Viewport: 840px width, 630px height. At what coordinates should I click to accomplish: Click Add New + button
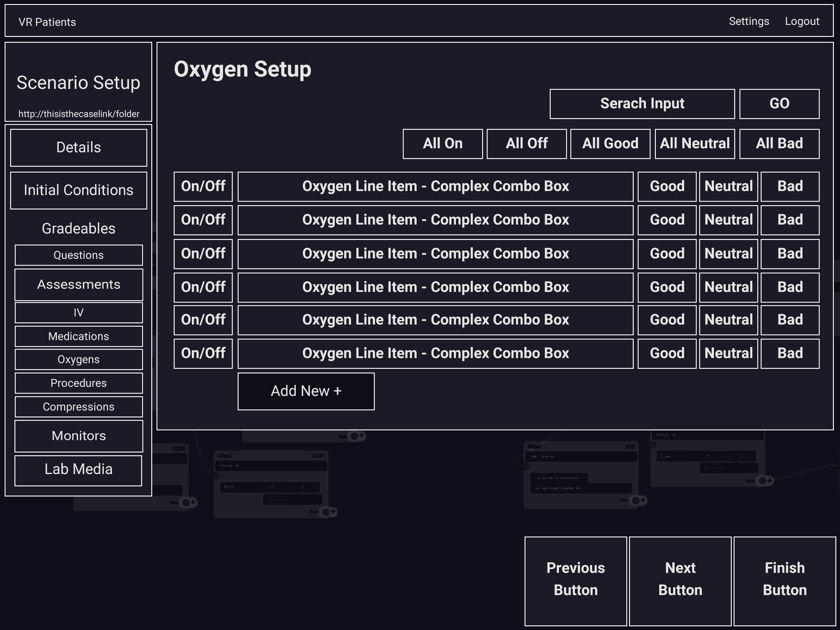[x=306, y=391]
